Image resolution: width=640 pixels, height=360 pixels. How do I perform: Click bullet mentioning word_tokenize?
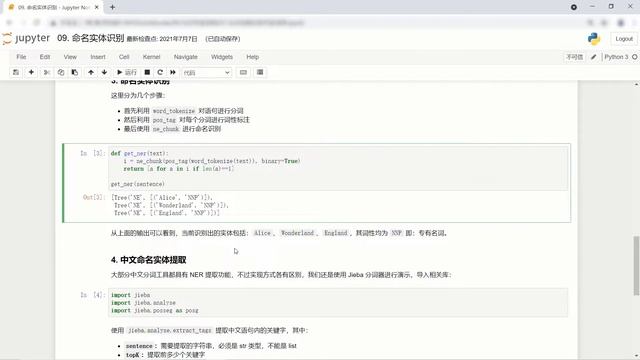point(184,111)
